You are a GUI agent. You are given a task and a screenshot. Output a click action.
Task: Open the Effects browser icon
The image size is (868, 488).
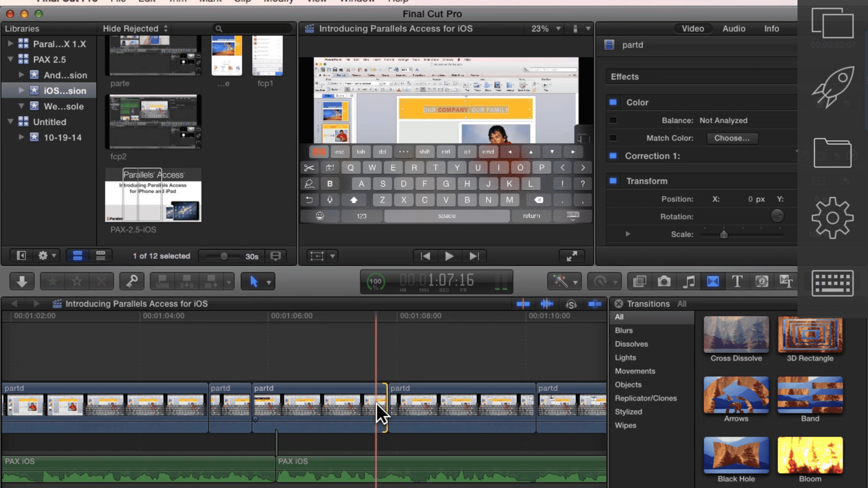coord(639,281)
